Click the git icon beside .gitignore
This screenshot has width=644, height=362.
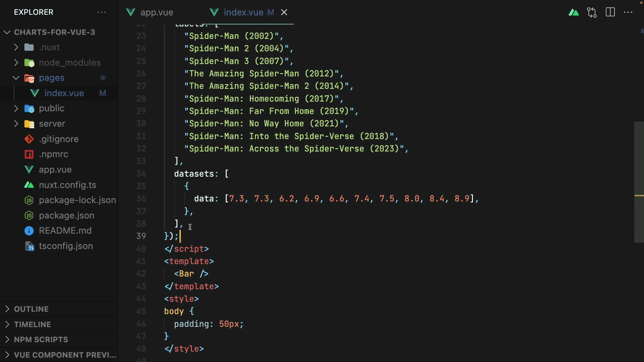29,139
